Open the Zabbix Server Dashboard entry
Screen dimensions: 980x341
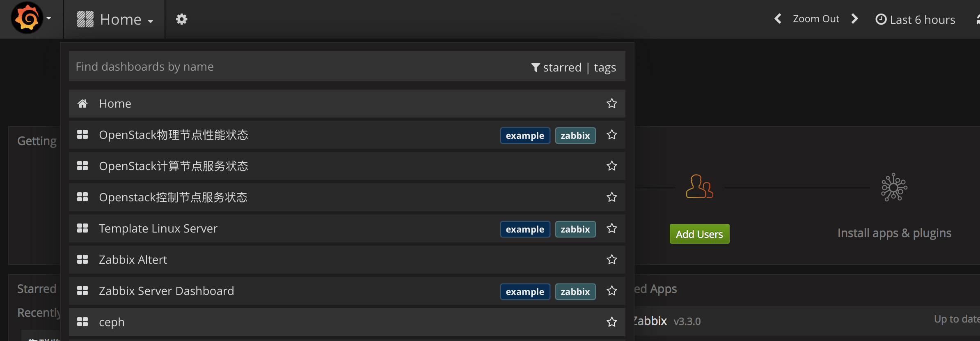pos(166,291)
